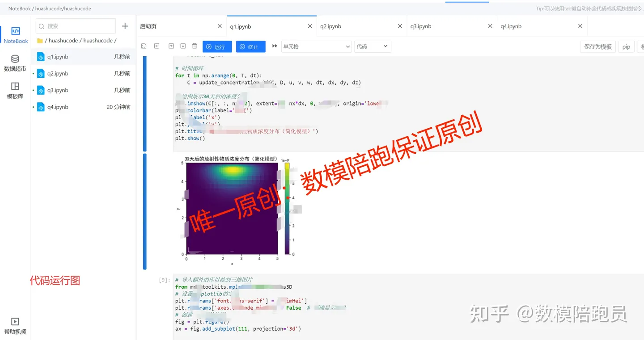Click the '20 分钟前' timestamp of q4.ipynb
The height and width of the screenshot is (340, 644).
[x=119, y=107]
